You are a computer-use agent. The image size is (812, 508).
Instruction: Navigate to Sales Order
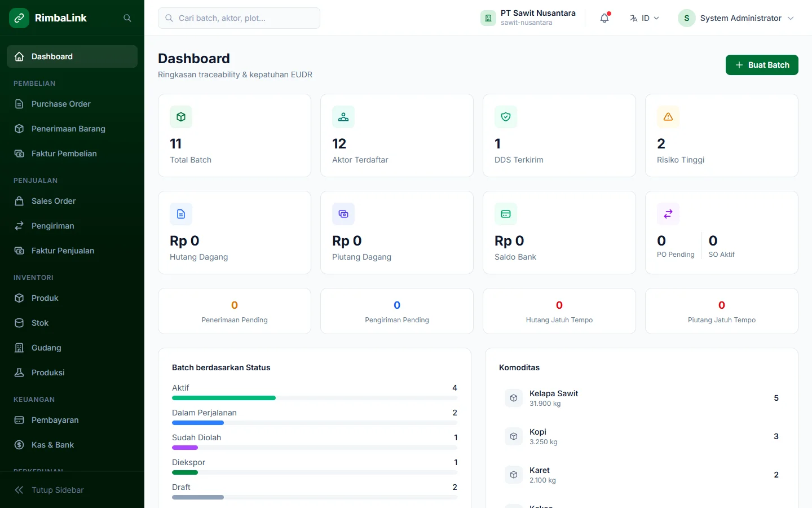click(x=72, y=201)
